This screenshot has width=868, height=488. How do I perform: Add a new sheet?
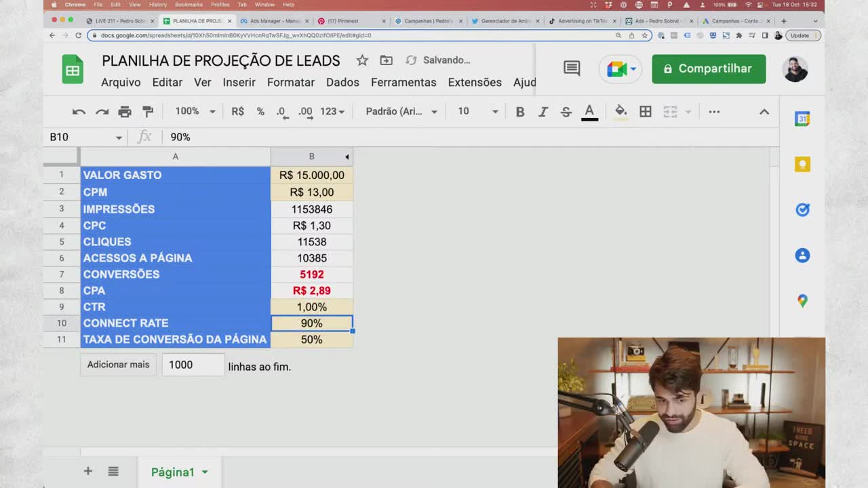[x=87, y=471]
